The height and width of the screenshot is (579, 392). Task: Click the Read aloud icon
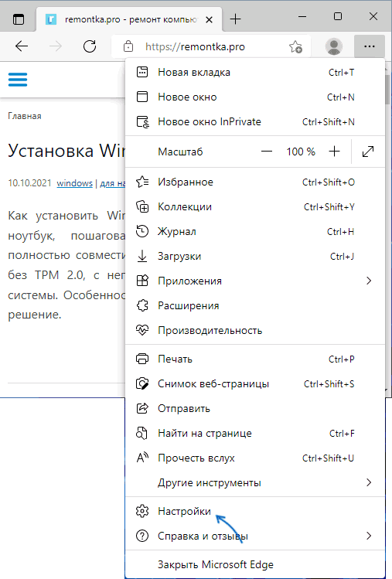click(142, 458)
